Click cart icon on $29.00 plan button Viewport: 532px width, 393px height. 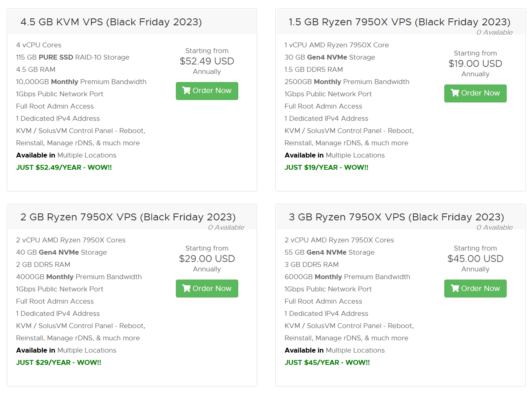pos(186,289)
